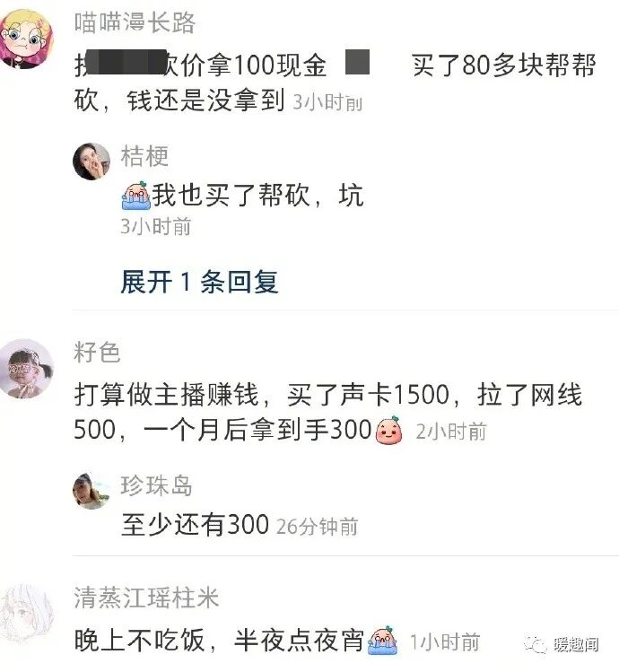
Task: Open 清蒸江瑶柱米's avatar
Action: tap(26, 615)
